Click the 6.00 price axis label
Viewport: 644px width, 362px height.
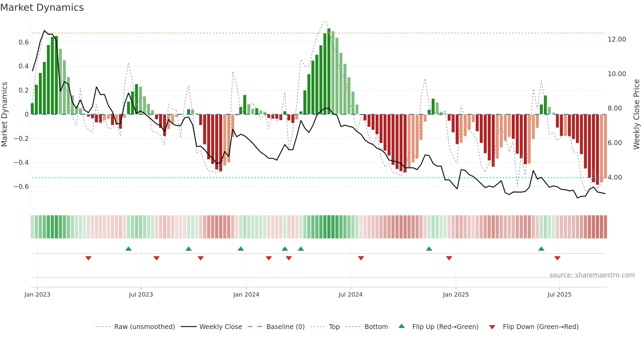[615, 143]
